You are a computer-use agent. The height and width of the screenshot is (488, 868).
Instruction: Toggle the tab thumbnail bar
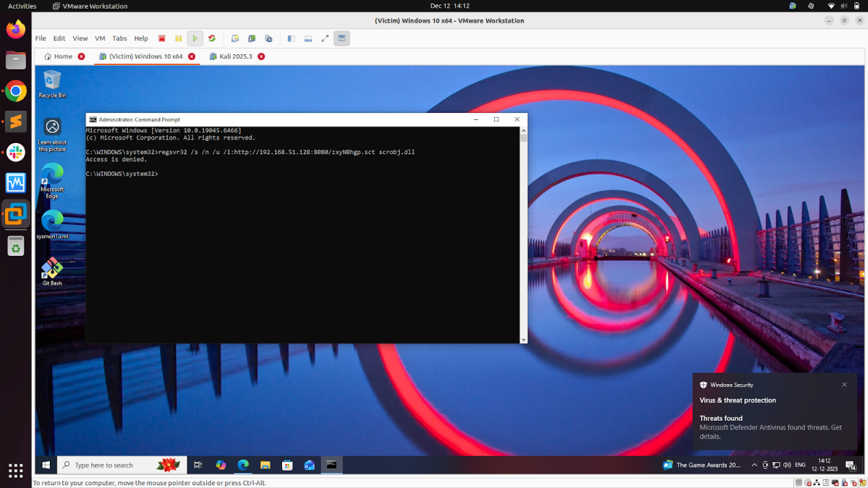tap(308, 38)
